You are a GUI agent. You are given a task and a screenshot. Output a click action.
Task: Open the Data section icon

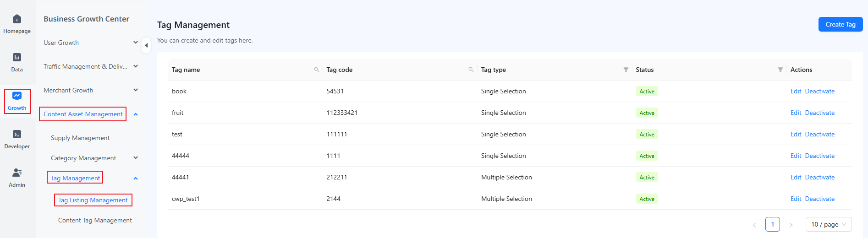coord(17,57)
